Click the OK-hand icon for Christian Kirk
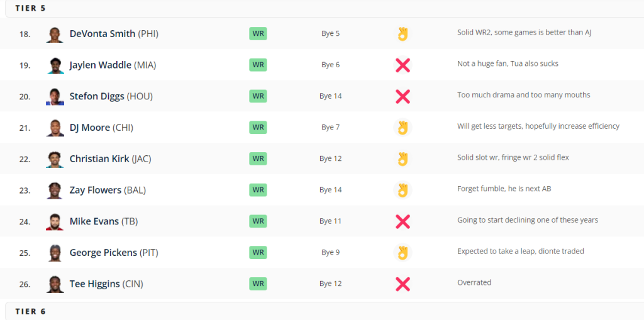 pyautogui.click(x=402, y=158)
